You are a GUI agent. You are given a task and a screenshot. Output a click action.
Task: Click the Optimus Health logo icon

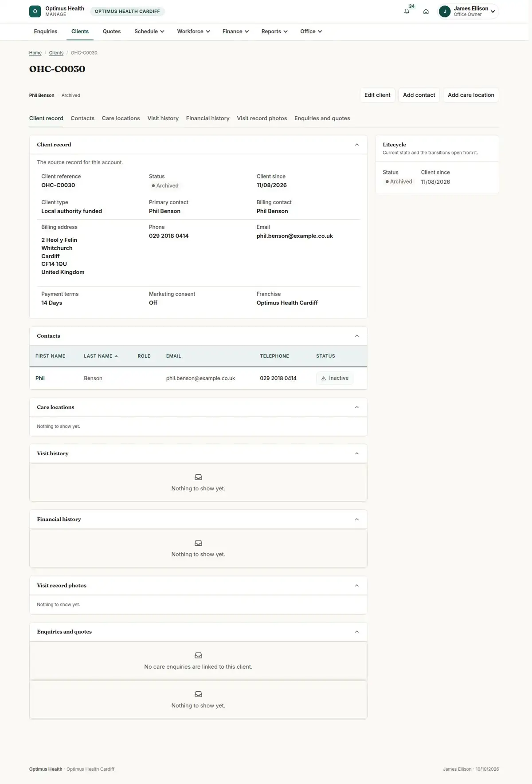coord(35,12)
